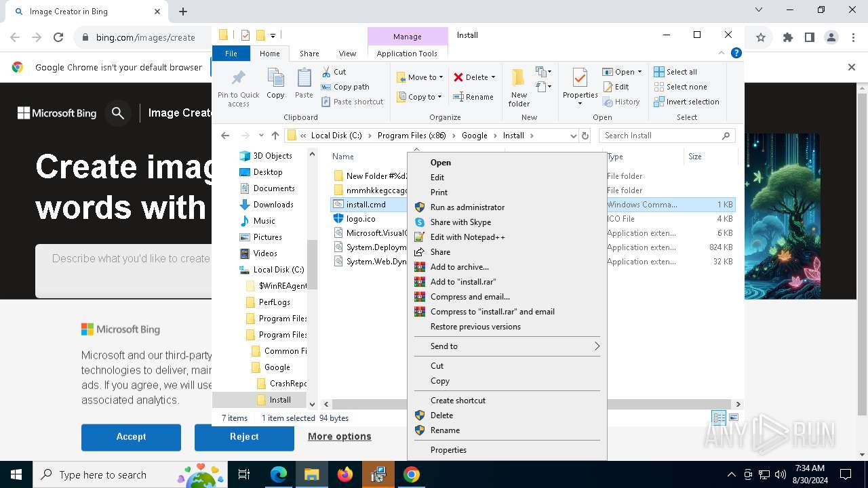
Task: Click Select all in ribbon
Action: (675, 72)
